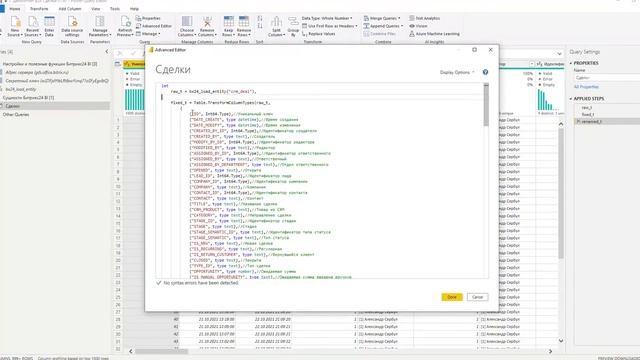Click Advanced Editor in the ribbon

[x=154, y=26]
